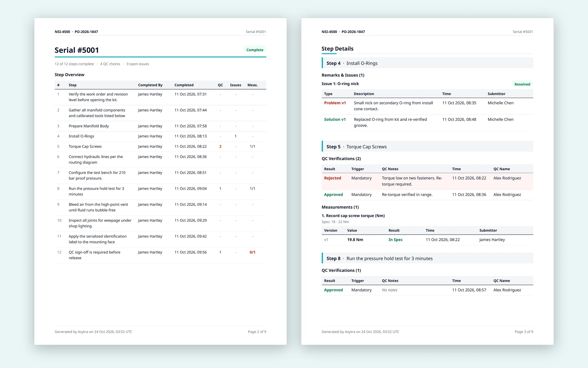Click the '4 QC checks' summary text
Image resolution: width=588 pixels, height=368 pixels.
(110, 64)
